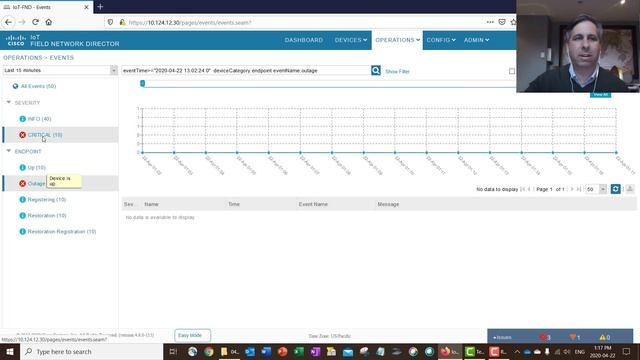Image resolution: width=640 pixels, height=360 pixels.
Task: Click the browser back arrow
Action: 9,22
